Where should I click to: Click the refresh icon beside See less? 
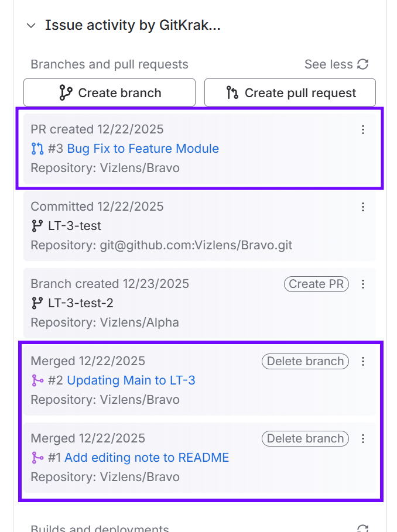coord(363,64)
